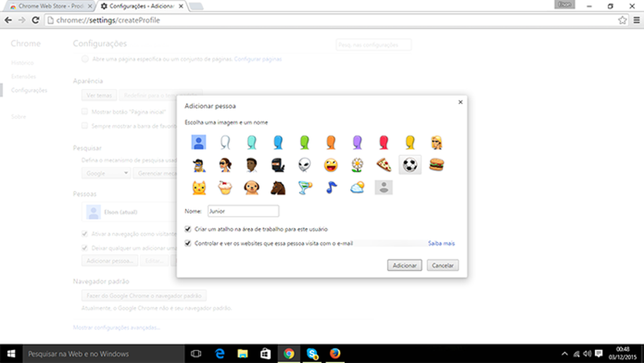The height and width of the screenshot is (363, 644).
Task: Pick the smiley face avatar
Action: 331,165
